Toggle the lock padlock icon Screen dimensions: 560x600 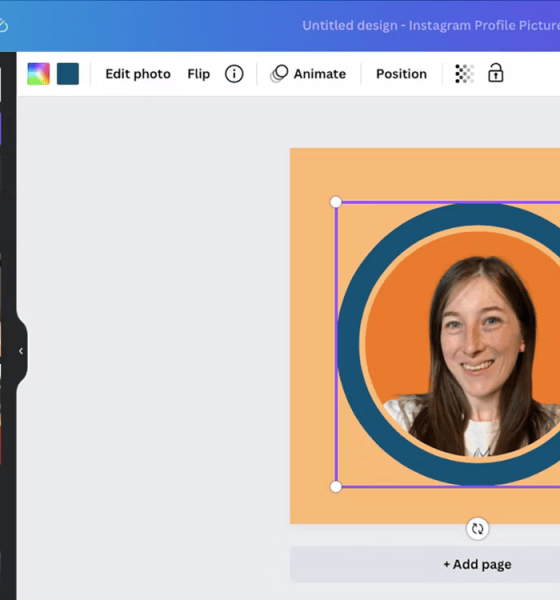[x=495, y=73]
